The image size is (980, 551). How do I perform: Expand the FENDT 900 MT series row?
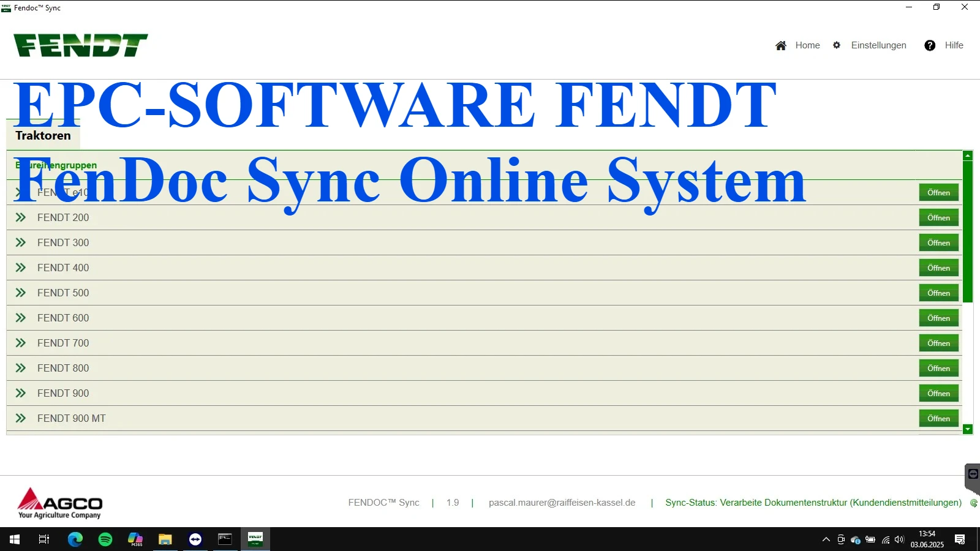pyautogui.click(x=20, y=418)
